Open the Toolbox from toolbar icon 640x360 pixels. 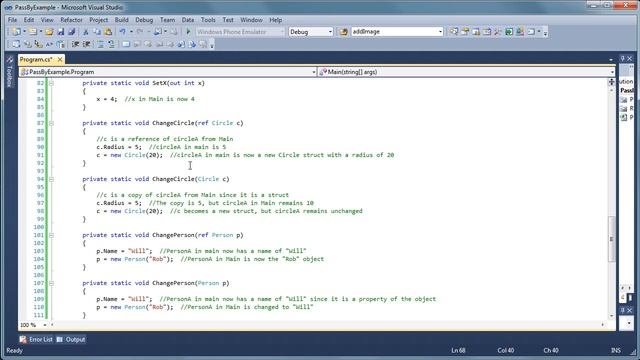coord(498,32)
